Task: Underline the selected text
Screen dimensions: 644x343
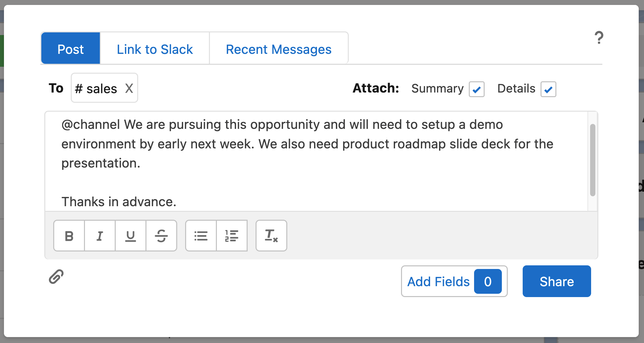Action: pos(131,236)
